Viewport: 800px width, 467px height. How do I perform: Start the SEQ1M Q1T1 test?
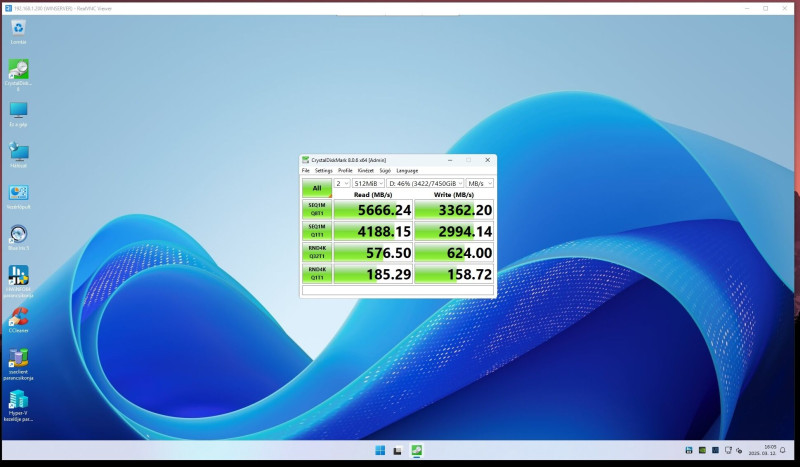(317, 231)
